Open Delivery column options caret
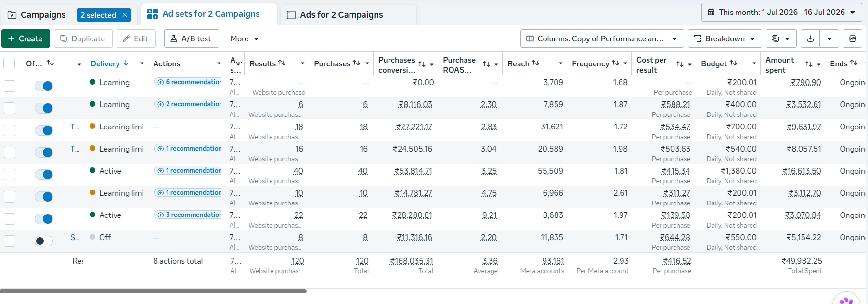This screenshot has width=868, height=304. 142,63
